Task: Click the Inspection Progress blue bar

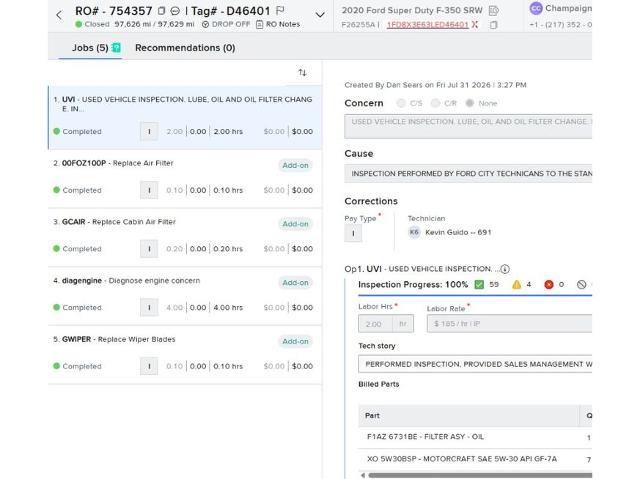Action: (x=475, y=295)
